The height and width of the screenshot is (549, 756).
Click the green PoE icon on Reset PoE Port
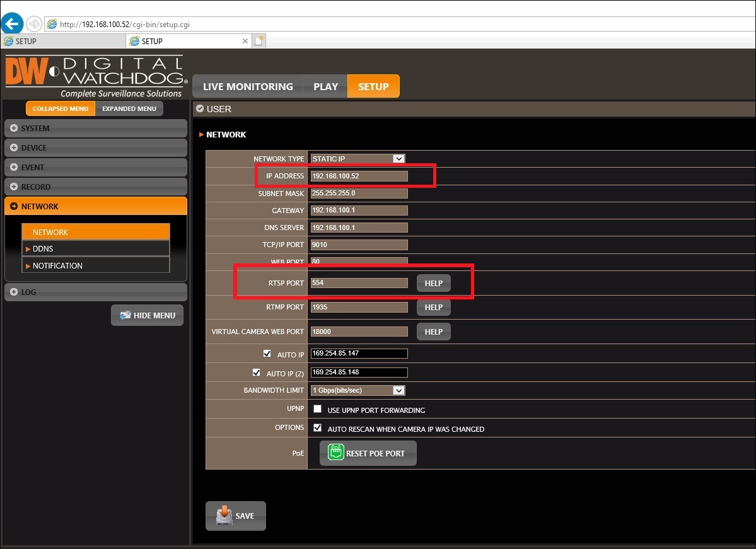(x=337, y=453)
